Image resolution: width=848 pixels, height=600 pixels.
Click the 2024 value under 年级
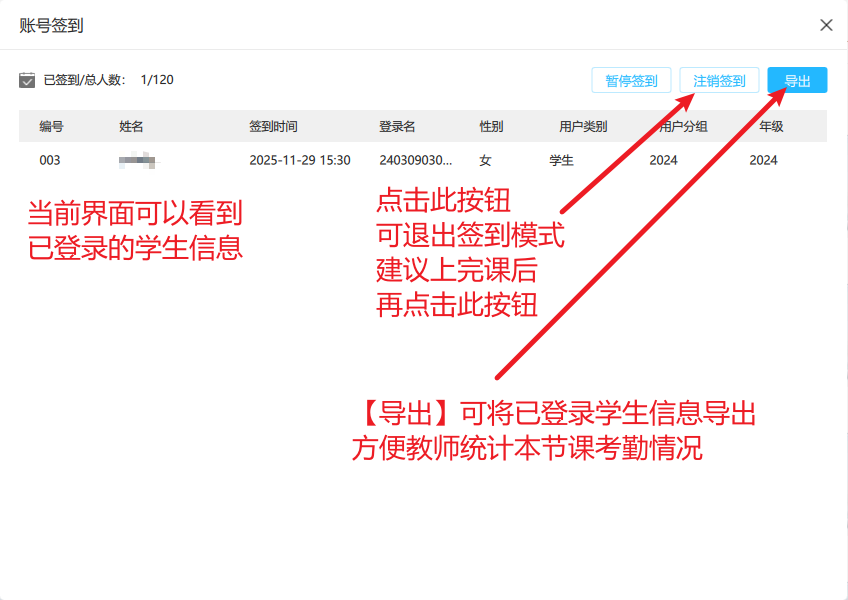click(763, 160)
